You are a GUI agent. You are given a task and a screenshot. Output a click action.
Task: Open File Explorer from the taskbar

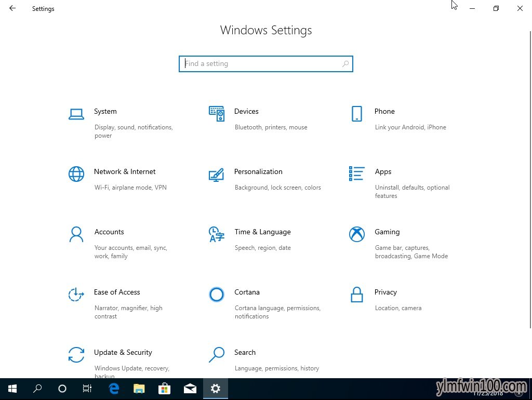tap(139, 389)
